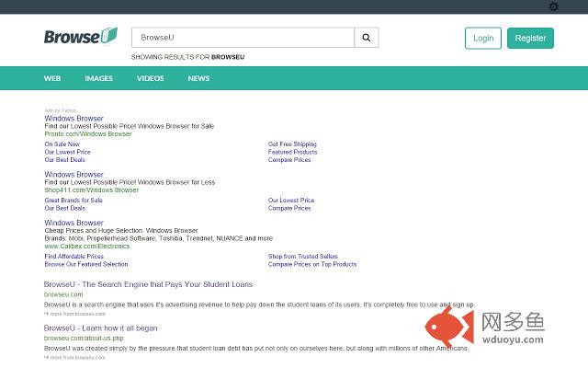Click inside the BrowseU search field
The image size is (588, 368).
click(x=243, y=38)
